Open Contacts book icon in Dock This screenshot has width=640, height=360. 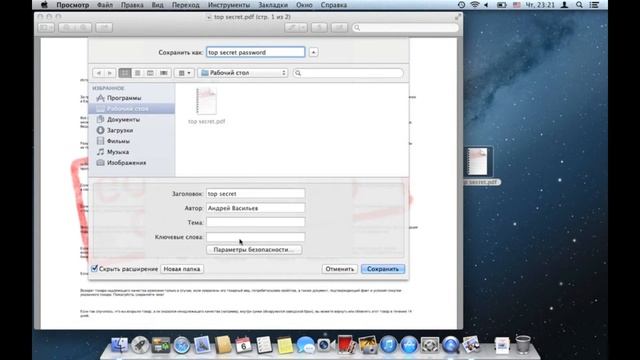223,345
